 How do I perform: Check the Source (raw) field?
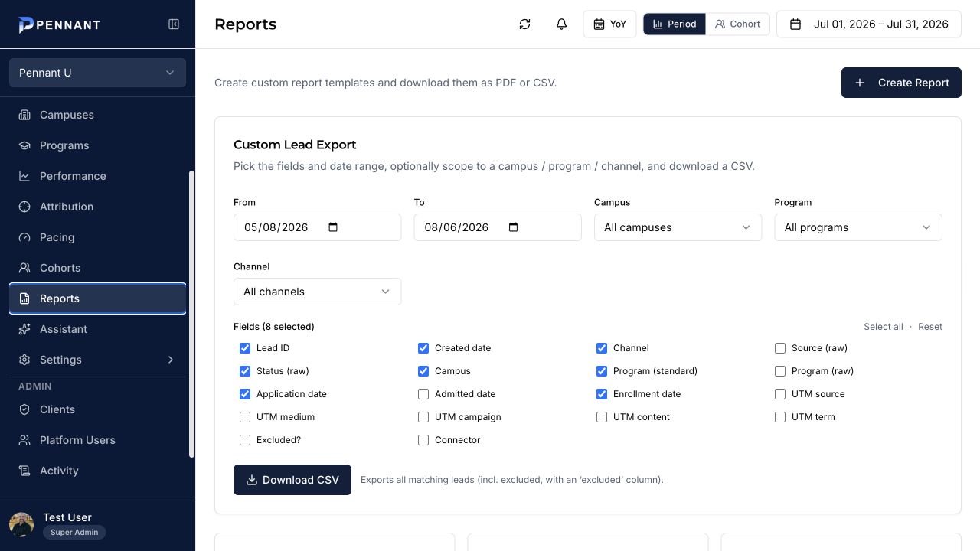[x=780, y=348]
